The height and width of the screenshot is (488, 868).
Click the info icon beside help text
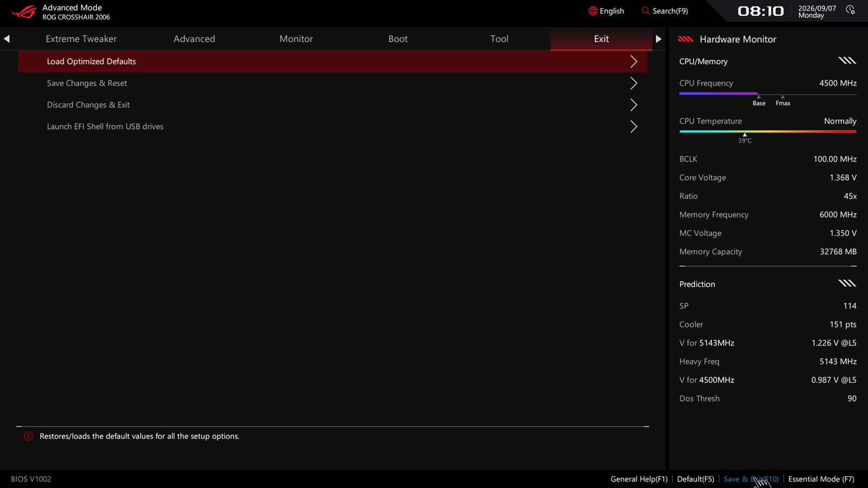coord(28,436)
